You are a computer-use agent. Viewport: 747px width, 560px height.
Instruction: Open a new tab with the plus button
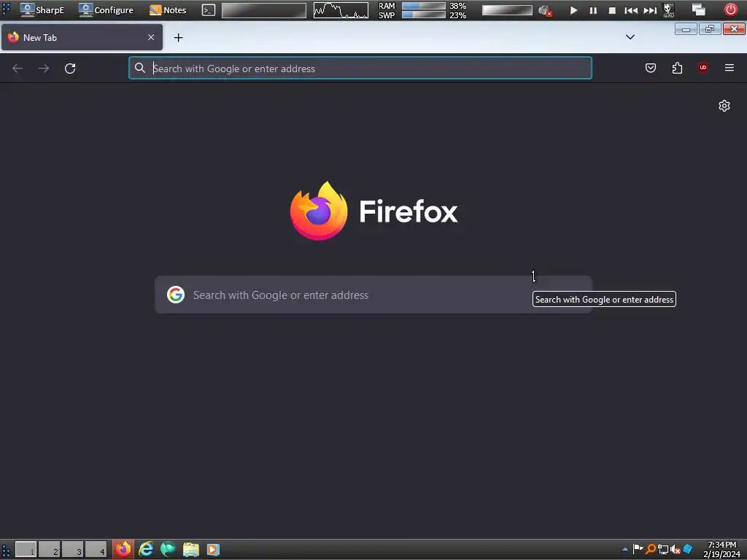click(178, 38)
